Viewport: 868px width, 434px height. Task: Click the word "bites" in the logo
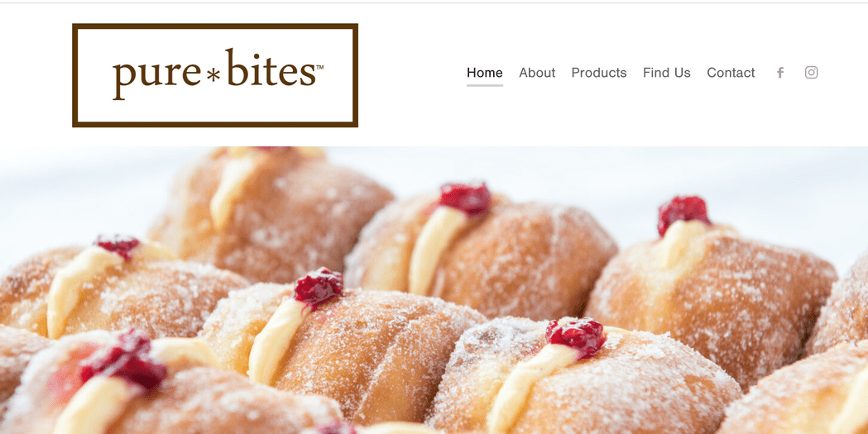point(270,69)
